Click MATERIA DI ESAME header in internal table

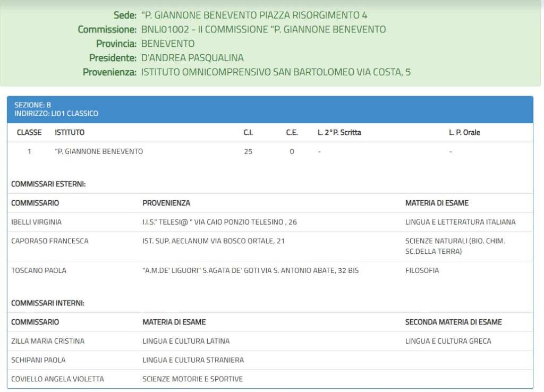click(174, 322)
